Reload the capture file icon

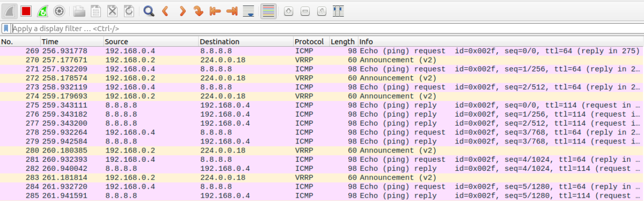click(129, 10)
